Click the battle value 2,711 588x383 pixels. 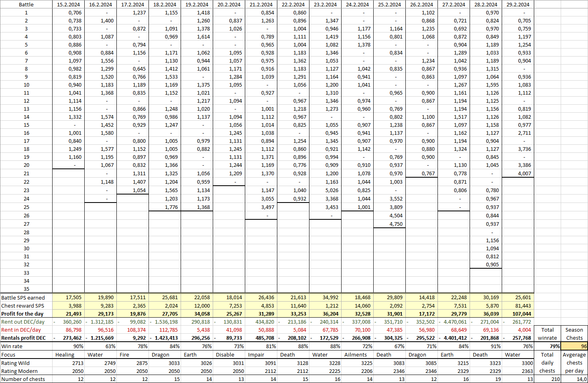[524, 133]
